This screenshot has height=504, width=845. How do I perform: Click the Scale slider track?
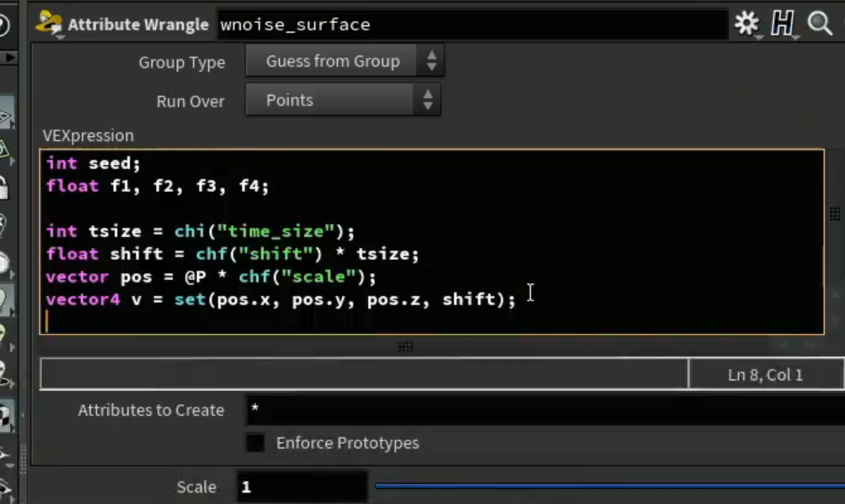click(x=609, y=486)
